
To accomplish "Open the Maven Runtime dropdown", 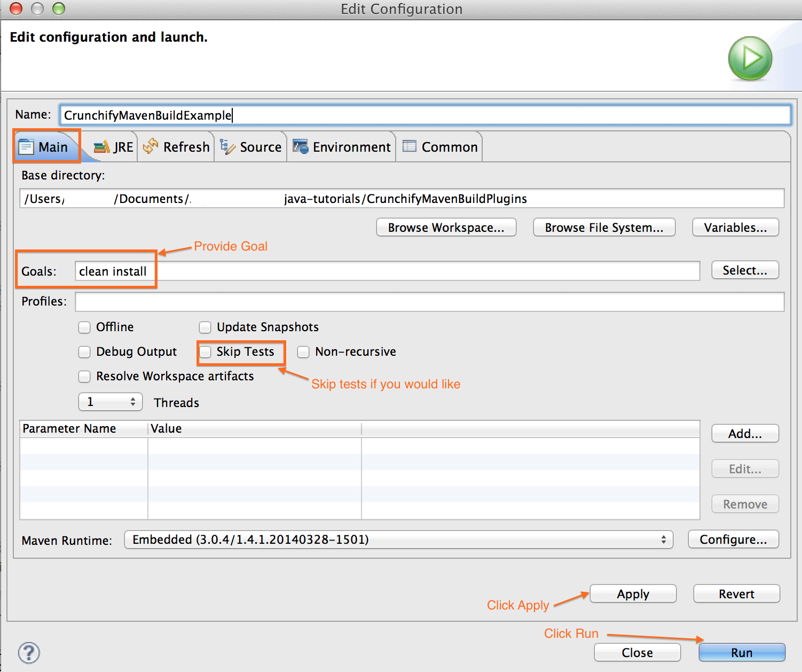I will tap(398, 540).
